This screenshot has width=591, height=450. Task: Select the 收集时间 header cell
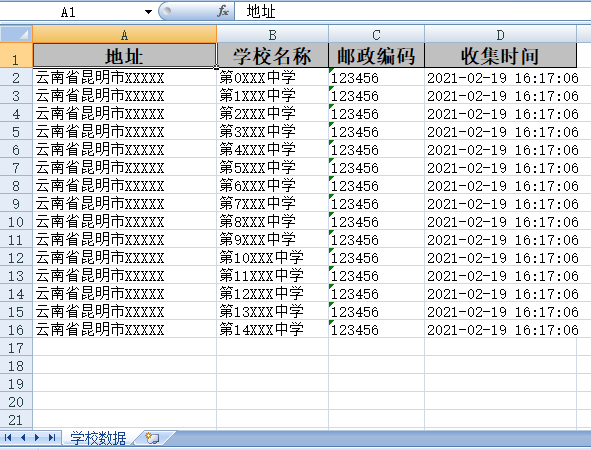coord(500,56)
